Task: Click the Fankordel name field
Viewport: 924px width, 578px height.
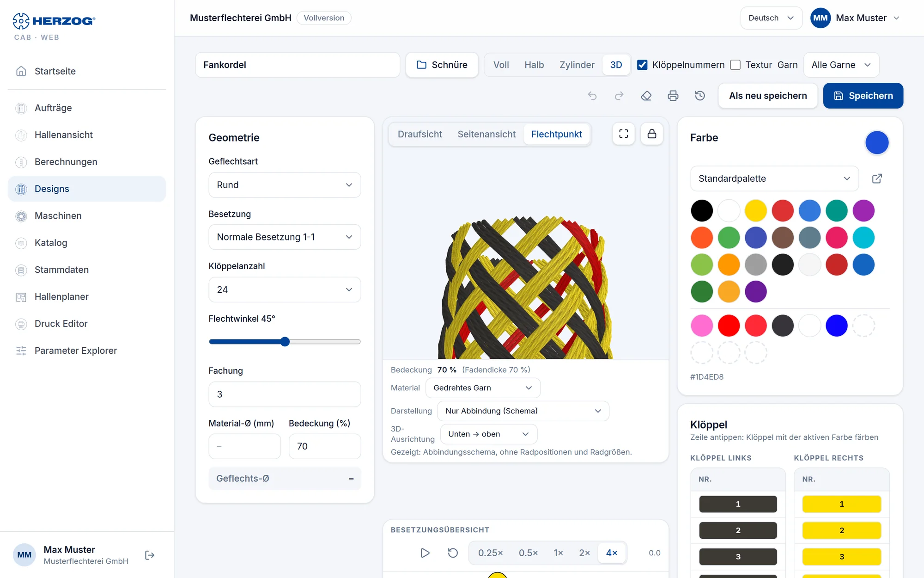Action: pyautogui.click(x=298, y=65)
